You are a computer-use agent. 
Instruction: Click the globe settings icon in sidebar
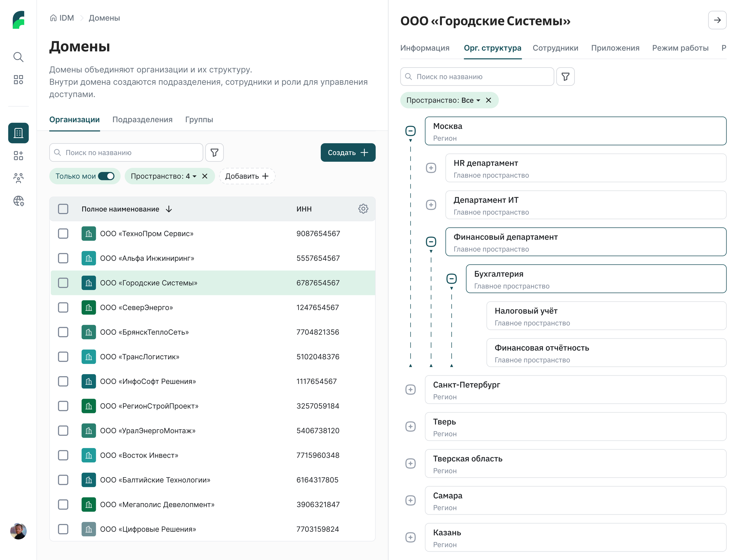pyautogui.click(x=18, y=201)
